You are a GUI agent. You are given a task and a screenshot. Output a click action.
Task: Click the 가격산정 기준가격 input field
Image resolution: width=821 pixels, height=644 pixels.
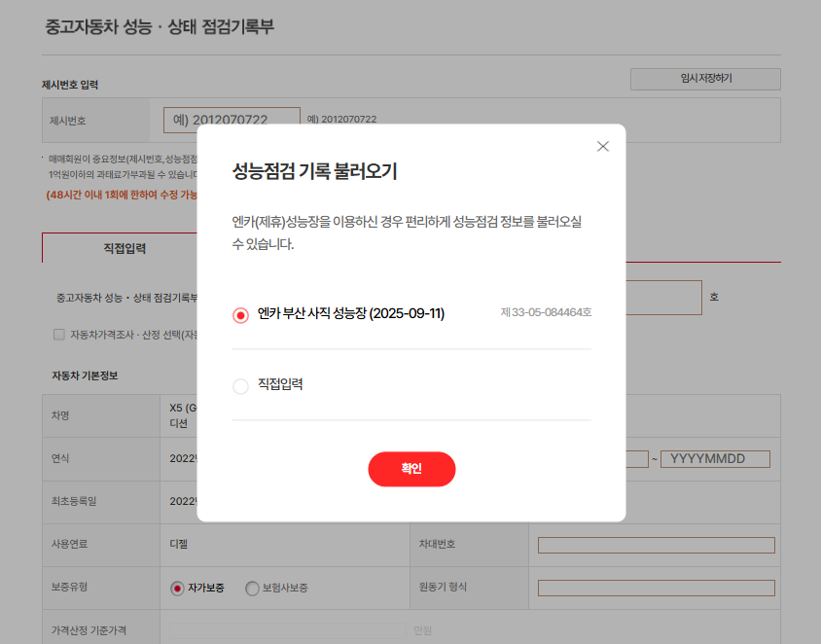[x=288, y=630]
